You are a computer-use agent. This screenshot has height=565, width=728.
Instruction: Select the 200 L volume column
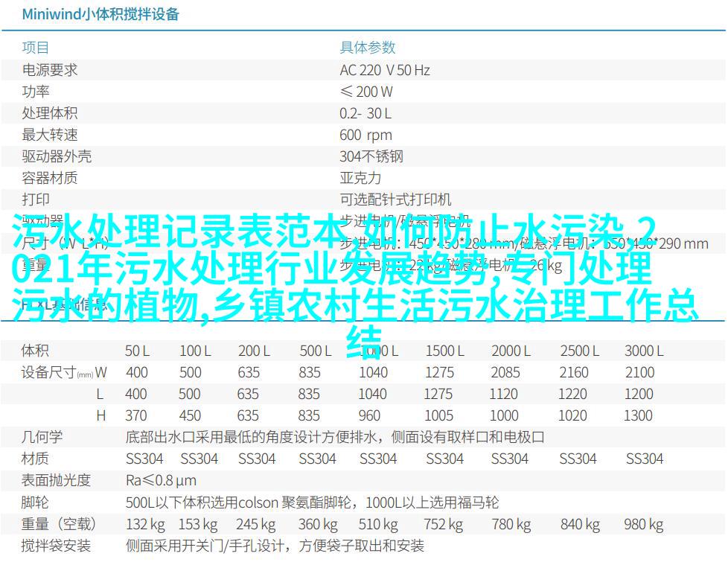click(254, 351)
